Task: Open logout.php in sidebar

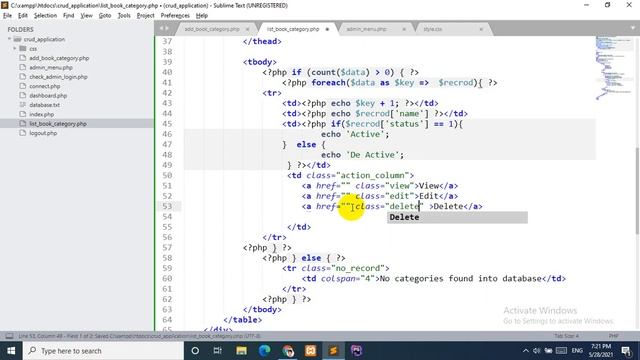Action: click(43, 133)
